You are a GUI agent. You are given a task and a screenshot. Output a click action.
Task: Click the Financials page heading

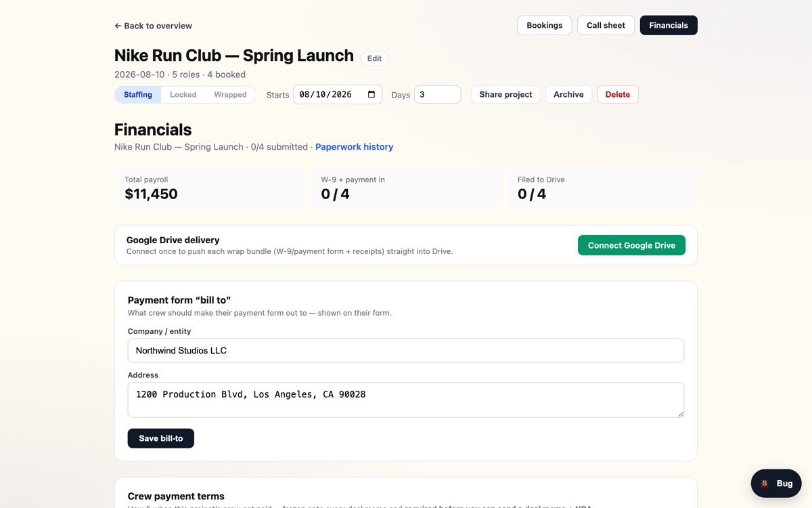coord(153,129)
